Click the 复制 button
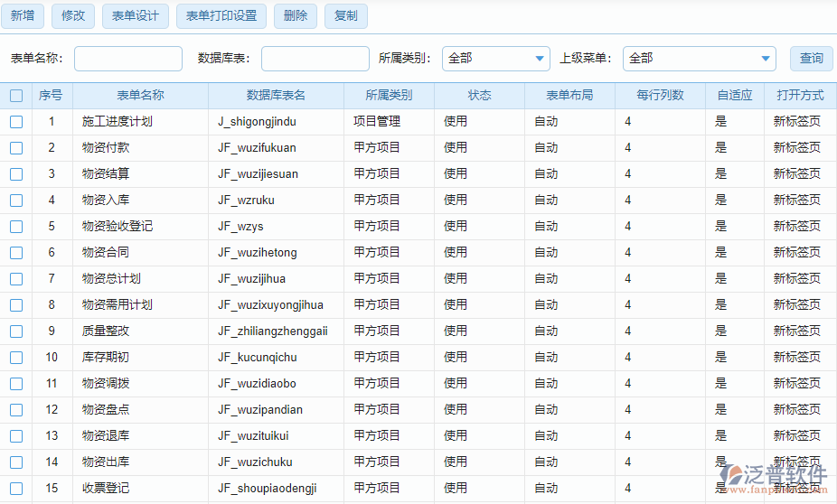 coord(346,16)
